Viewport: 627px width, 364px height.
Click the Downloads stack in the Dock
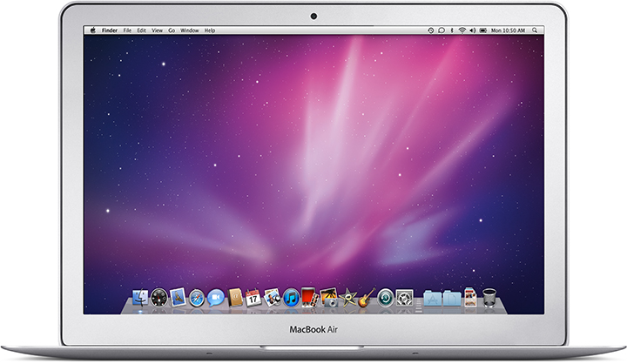tap(451, 297)
